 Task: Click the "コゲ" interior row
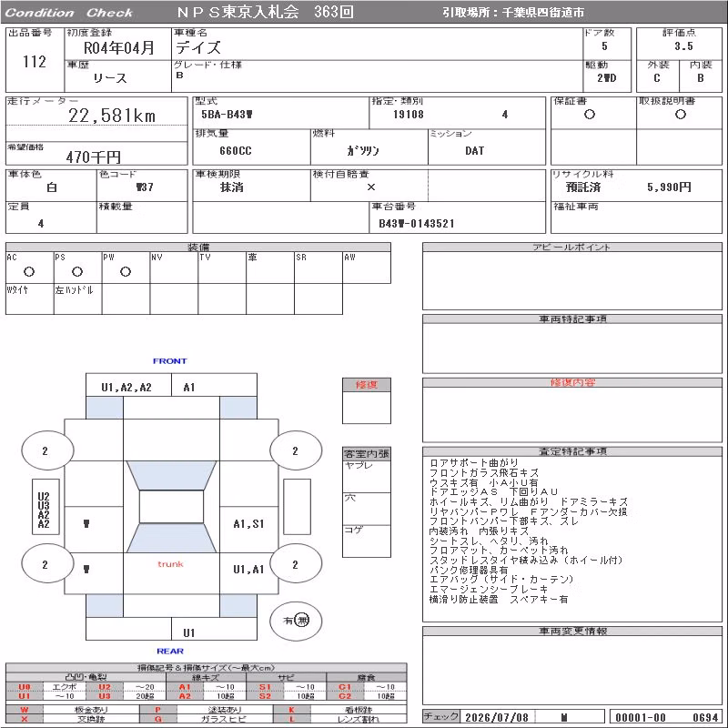click(x=367, y=541)
